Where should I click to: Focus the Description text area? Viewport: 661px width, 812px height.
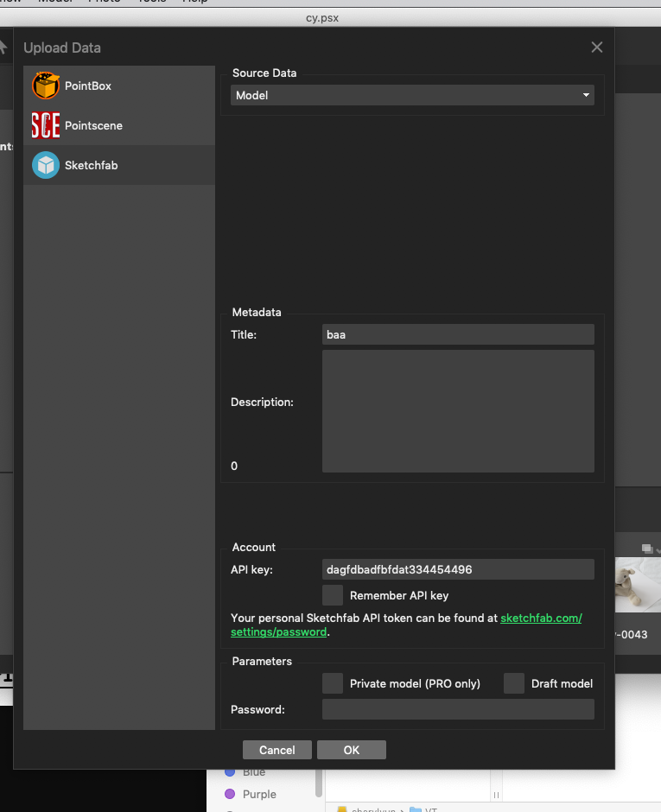(x=458, y=411)
